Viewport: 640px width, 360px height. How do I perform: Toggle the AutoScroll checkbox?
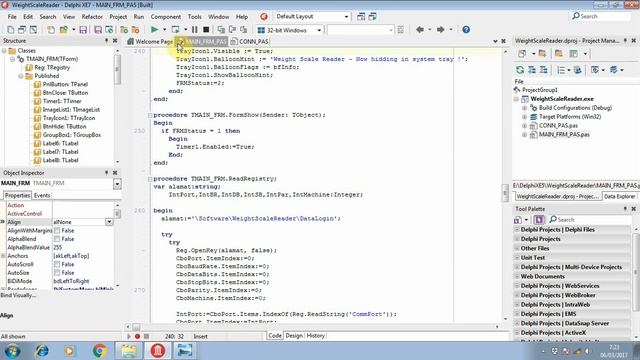57,264
